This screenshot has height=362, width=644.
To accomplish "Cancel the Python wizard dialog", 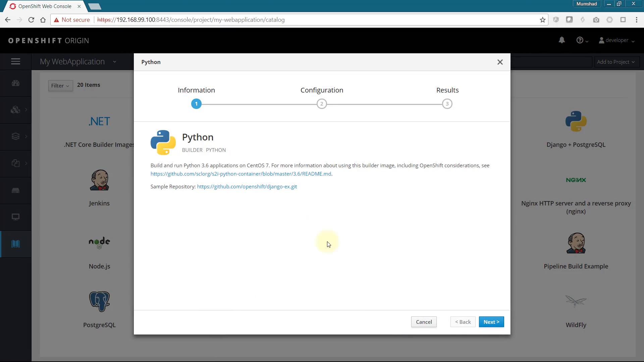I will [x=424, y=322].
